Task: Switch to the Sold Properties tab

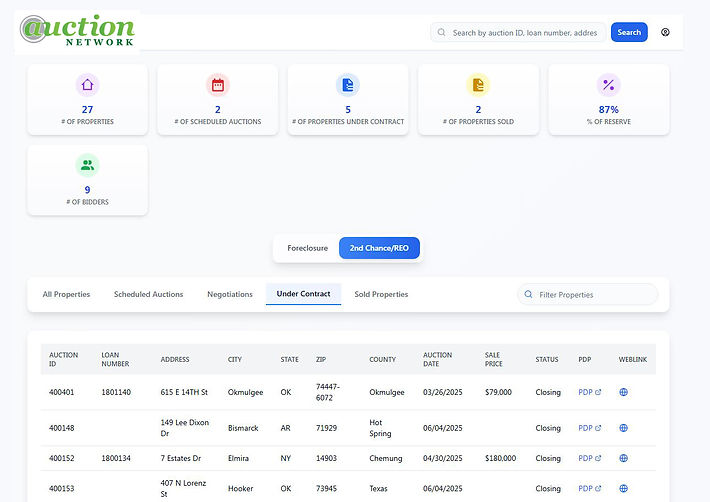Action: click(381, 294)
